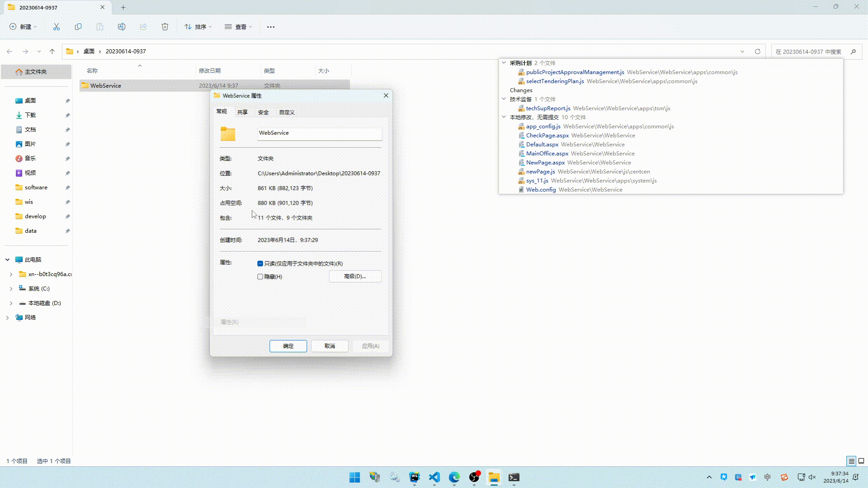Collapse the 采购计划 changelist group
This screenshot has width=868, height=488.
click(x=504, y=63)
